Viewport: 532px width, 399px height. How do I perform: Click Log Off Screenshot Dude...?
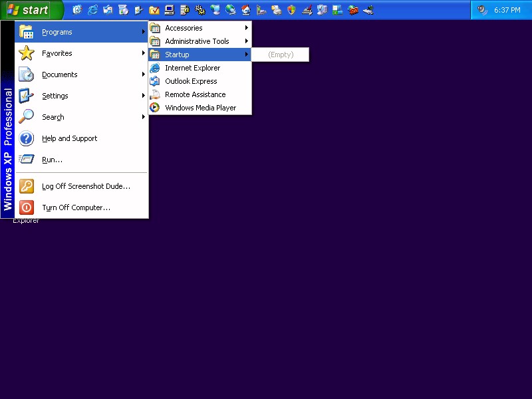(85, 186)
